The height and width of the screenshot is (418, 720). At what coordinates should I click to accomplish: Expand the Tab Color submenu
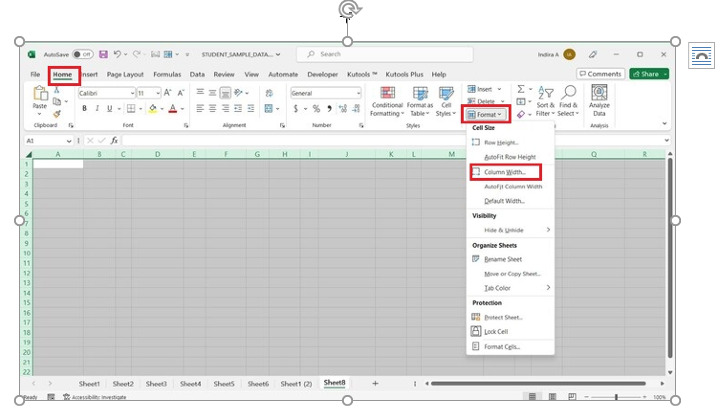point(548,288)
